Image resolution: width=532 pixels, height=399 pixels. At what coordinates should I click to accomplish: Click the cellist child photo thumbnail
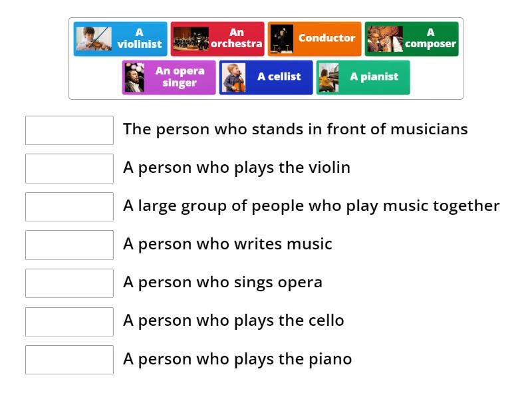[x=233, y=77]
